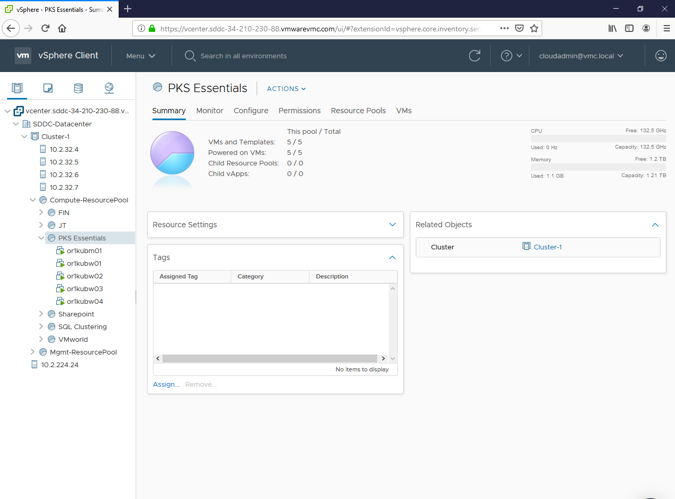Open the Actions dropdown menu
This screenshot has width=675, height=499.
(x=286, y=89)
